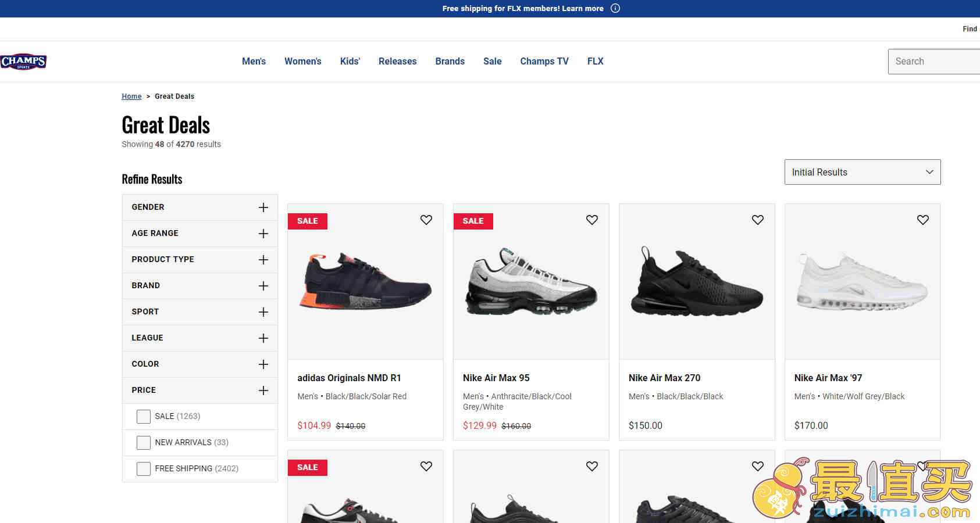Click heart on second-row card below Air Max 95
Image resolution: width=980 pixels, height=523 pixels.
tap(592, 466)
